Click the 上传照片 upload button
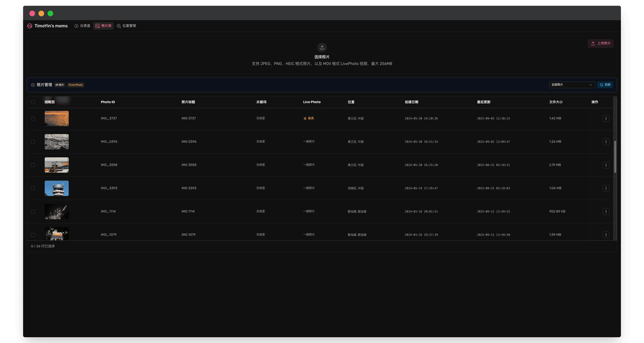Viewport: 644px width, 343px height. 601,43
